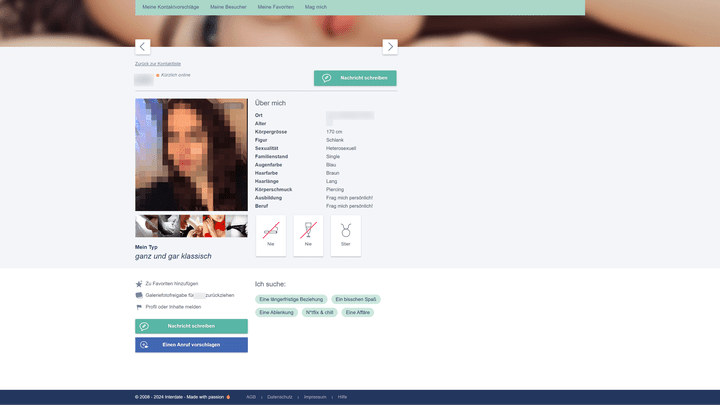Screen dimensions: 720x405
Task: Click the flag icon to report profile
Action: pos(139,307)
